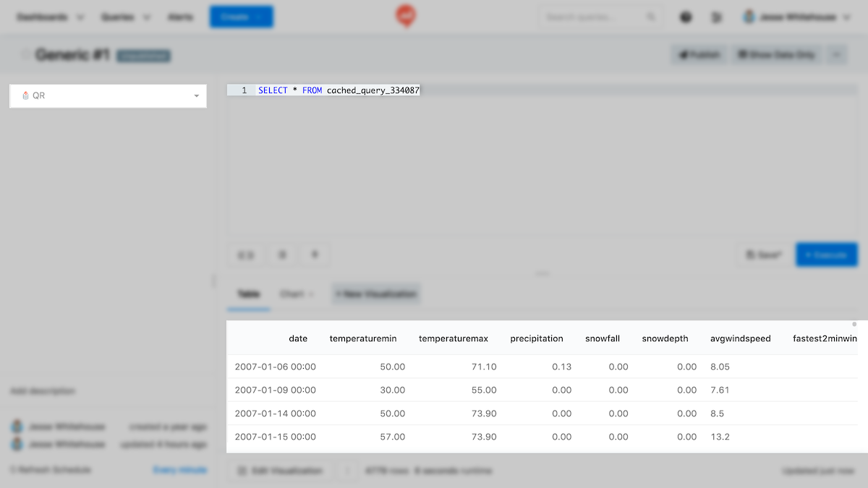Click the magnifier icon in the search box
The image size is (868, 488).
tap(650, 16)
